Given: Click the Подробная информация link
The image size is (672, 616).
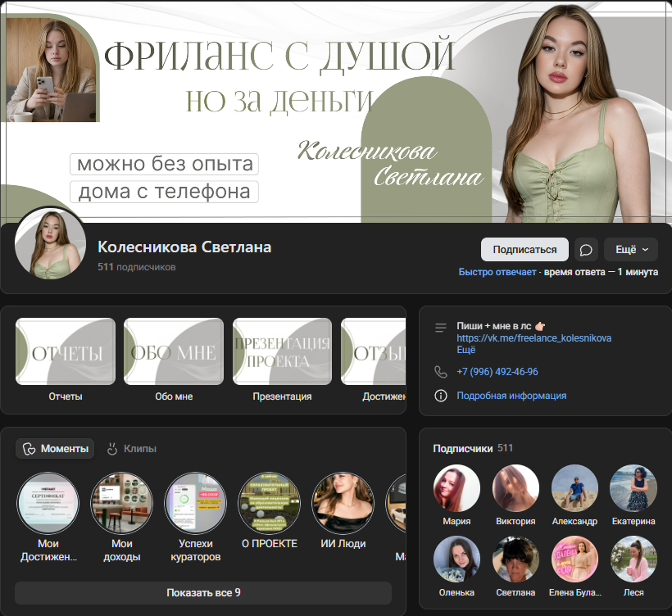Looking at the screenshot, I should [511, 396].
